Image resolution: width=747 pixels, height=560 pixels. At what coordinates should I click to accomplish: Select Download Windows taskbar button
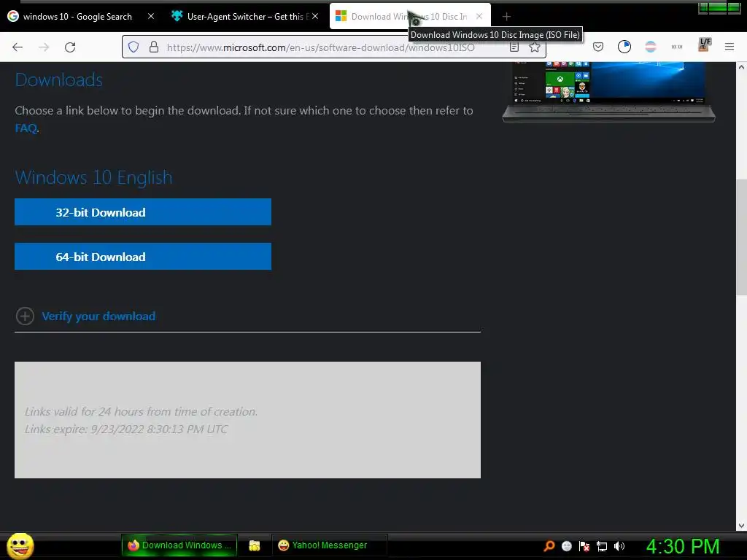pos(179,545)
